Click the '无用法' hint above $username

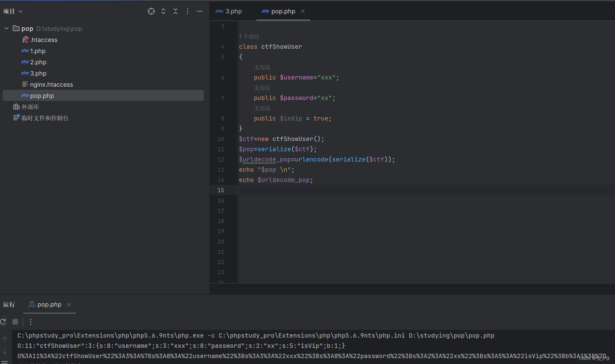click(262, 67)
